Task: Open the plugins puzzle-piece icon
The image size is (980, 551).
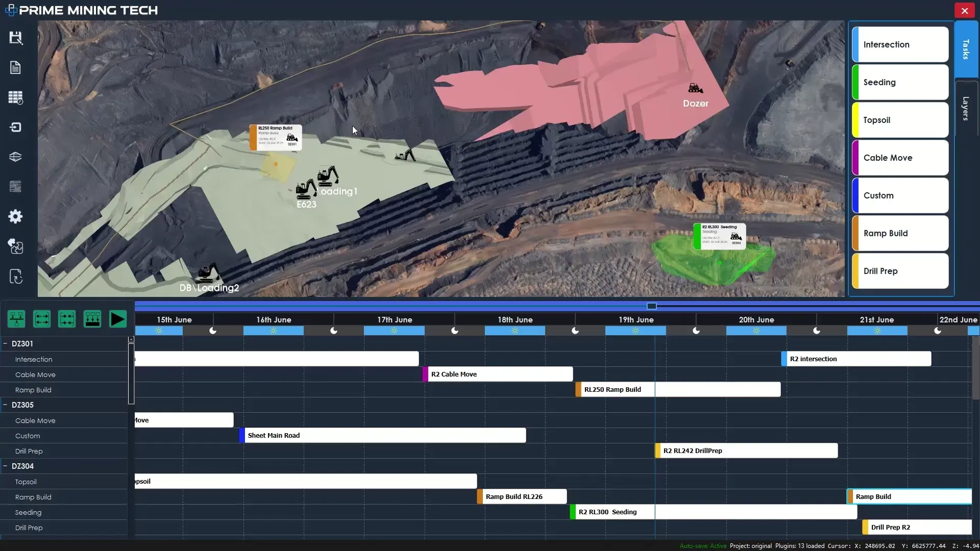Action: point(16,246)
